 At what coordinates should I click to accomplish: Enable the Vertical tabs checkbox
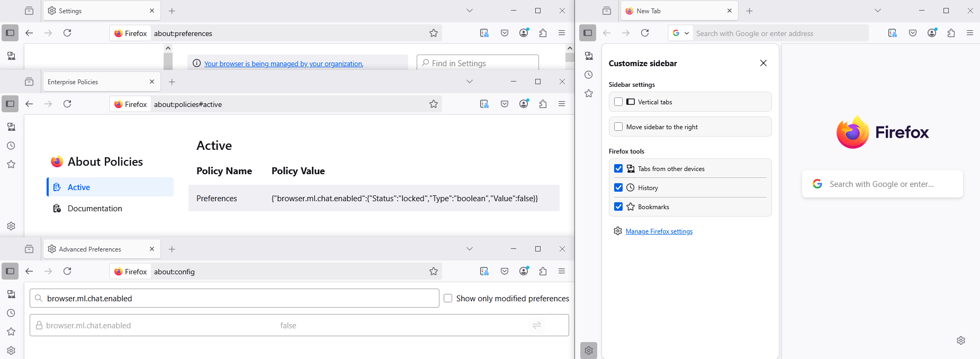(618, 102)
